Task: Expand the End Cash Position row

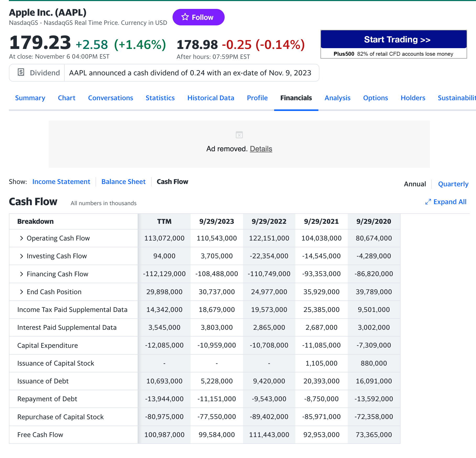Action: click(x=21, y=292)
